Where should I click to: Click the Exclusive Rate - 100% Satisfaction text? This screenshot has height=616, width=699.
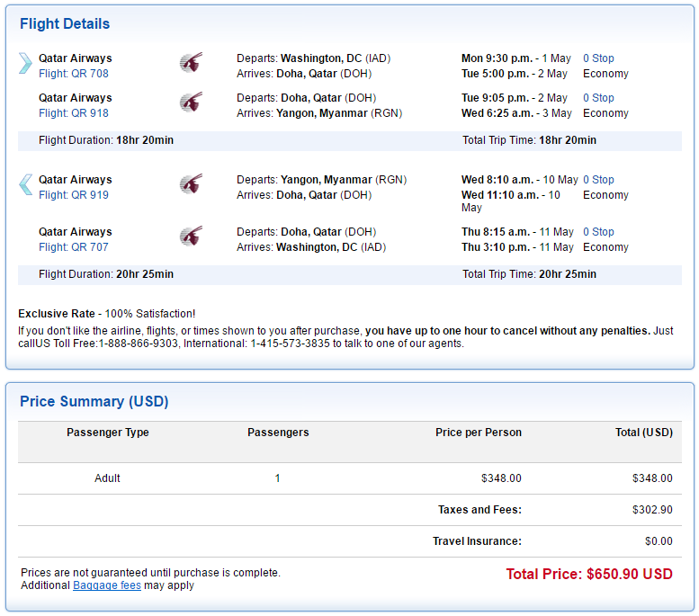(x=106, y=314)
